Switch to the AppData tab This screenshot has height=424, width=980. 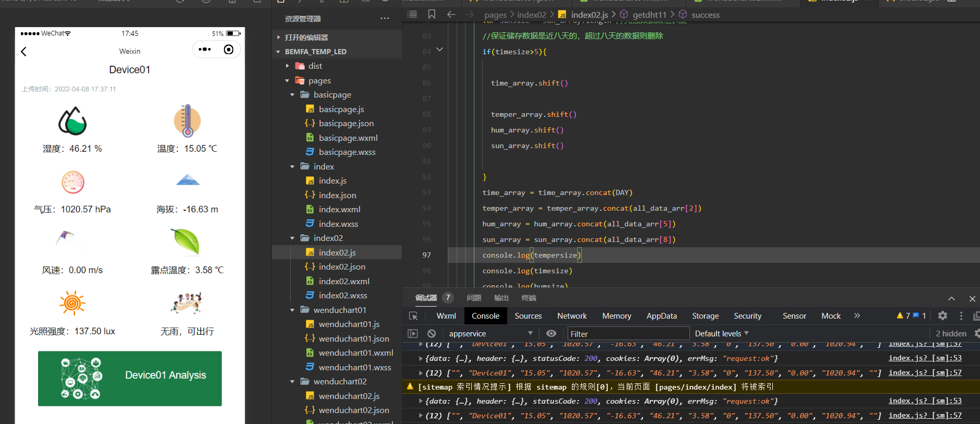click(x=661, y=316)
